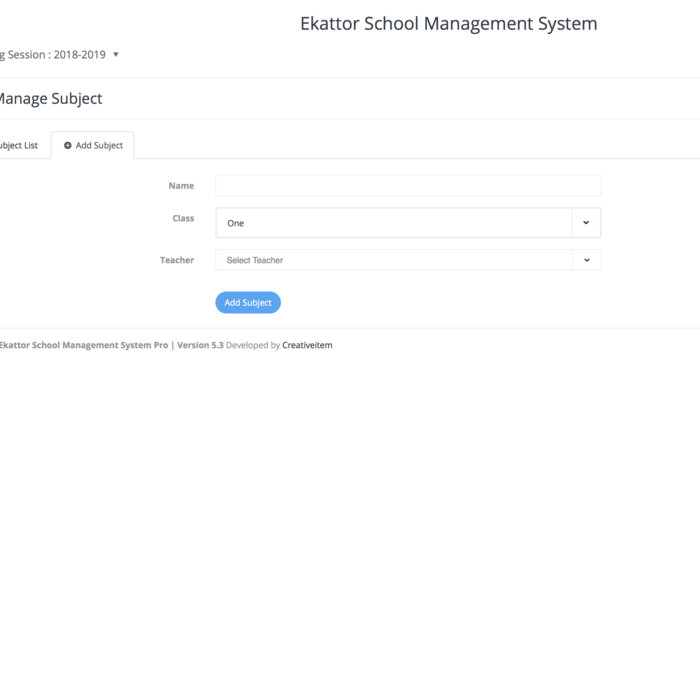Open the Creativeitem developer link
Viewport: 700px width, 700px height.
(307, 345)
